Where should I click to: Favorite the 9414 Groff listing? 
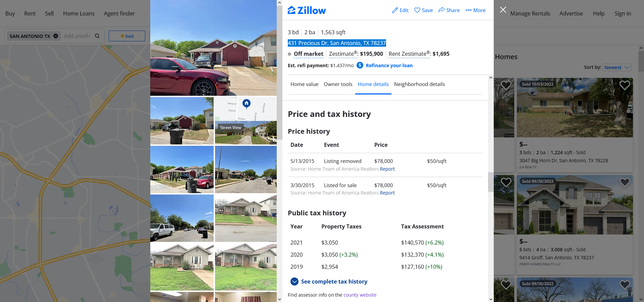(x=625, y=182)
